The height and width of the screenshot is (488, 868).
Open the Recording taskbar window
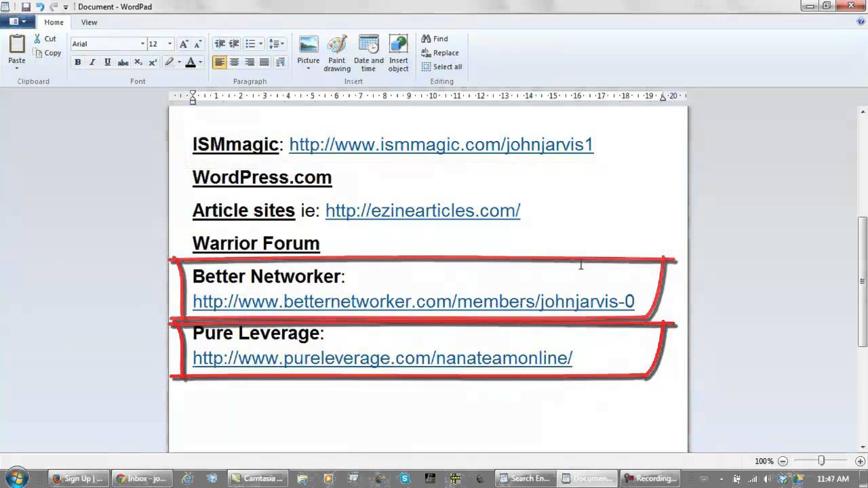650,479
